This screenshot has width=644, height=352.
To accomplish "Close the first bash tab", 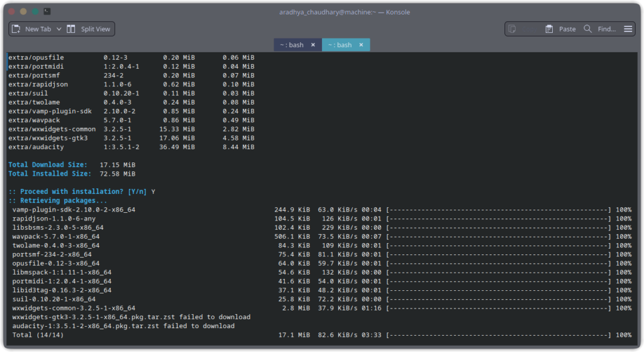I will [x=313, y=45].
